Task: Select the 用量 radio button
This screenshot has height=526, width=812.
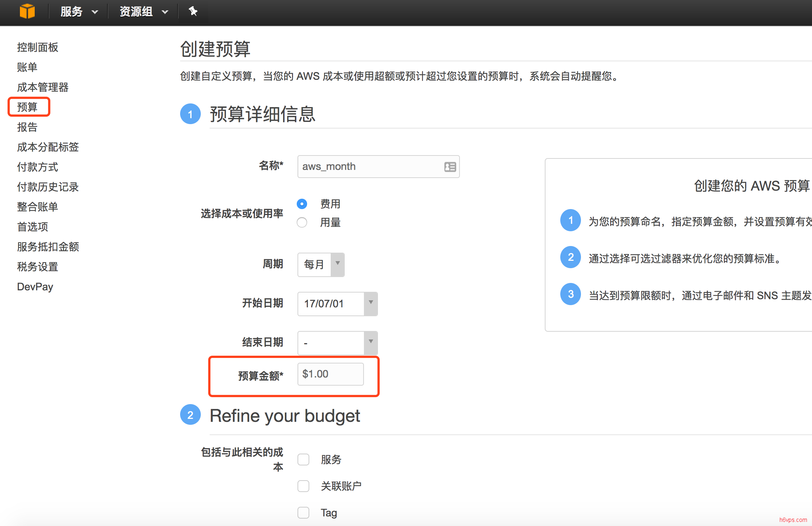Action: coord(302,222)
